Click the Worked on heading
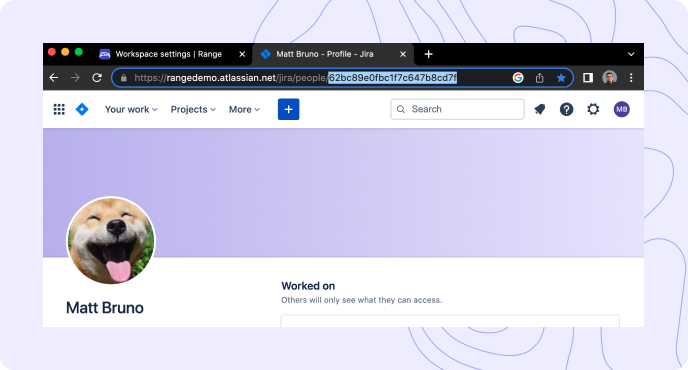Image resolution: width=688 pixels, height=370 pixels. pyautogui.click(x=308, y=286)
